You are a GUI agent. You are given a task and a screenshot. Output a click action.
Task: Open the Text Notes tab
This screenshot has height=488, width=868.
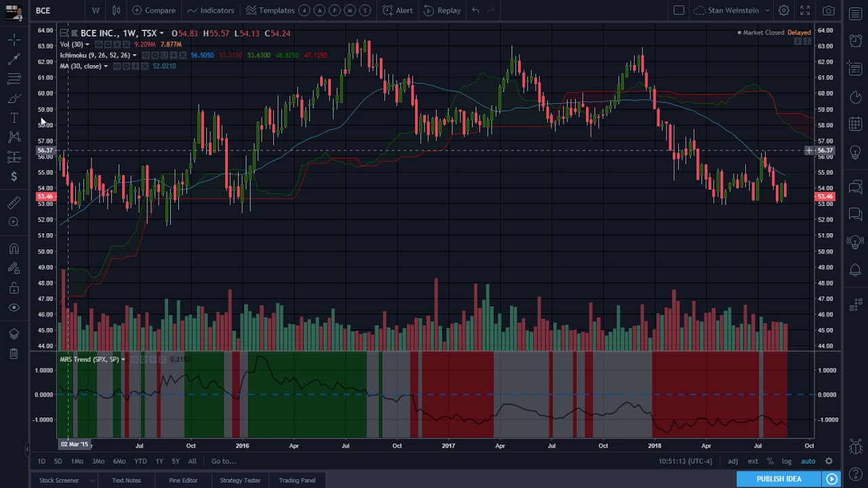(126, 481)
